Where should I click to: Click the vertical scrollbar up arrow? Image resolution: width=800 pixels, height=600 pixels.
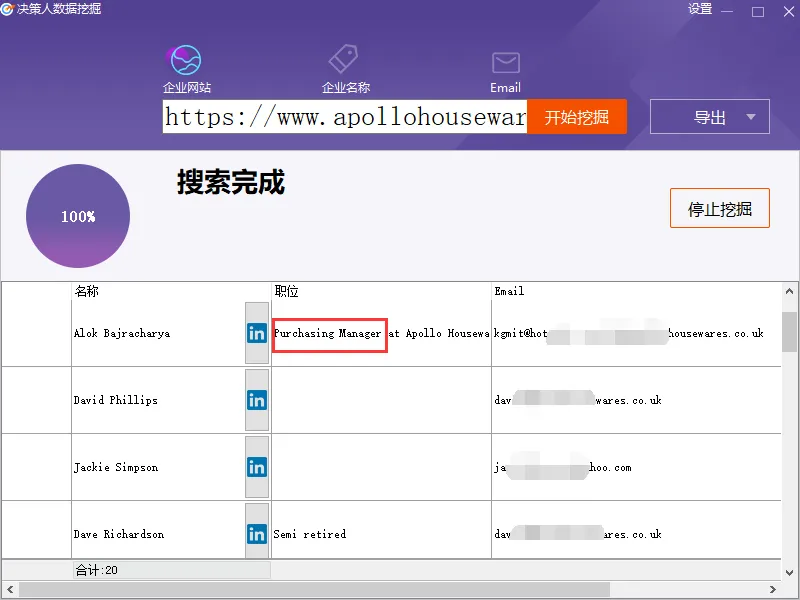tap(789, 291)
